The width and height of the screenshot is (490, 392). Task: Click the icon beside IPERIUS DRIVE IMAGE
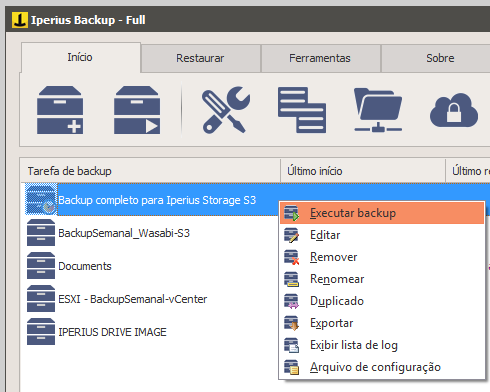41,332
